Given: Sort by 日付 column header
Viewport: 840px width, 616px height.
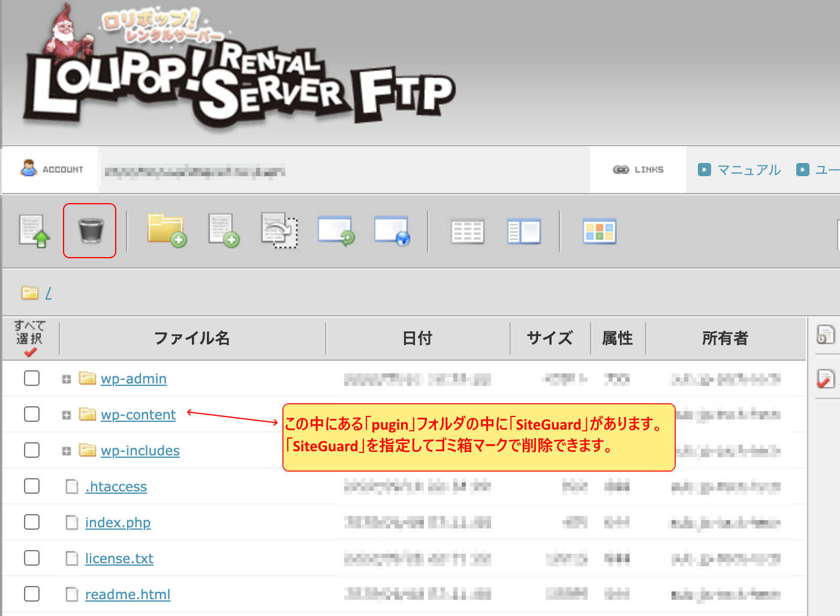Looking at the screenshot, I should point(417,338).
